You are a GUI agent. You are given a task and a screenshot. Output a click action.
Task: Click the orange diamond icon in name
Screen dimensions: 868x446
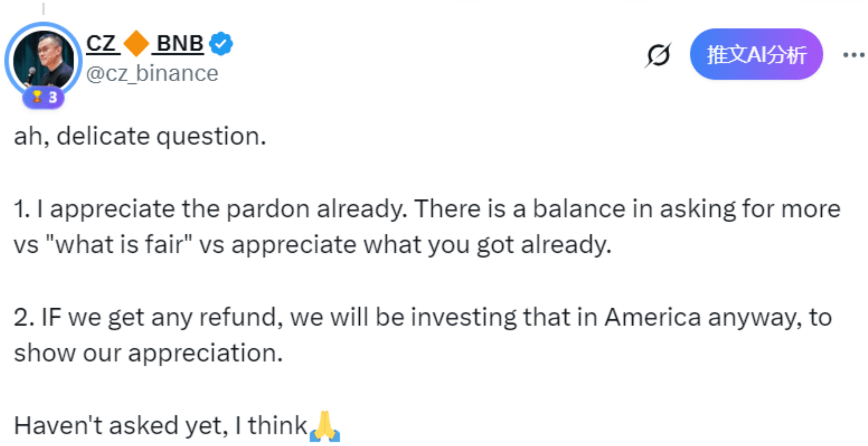pyautogui.click(x=136, y=44)
